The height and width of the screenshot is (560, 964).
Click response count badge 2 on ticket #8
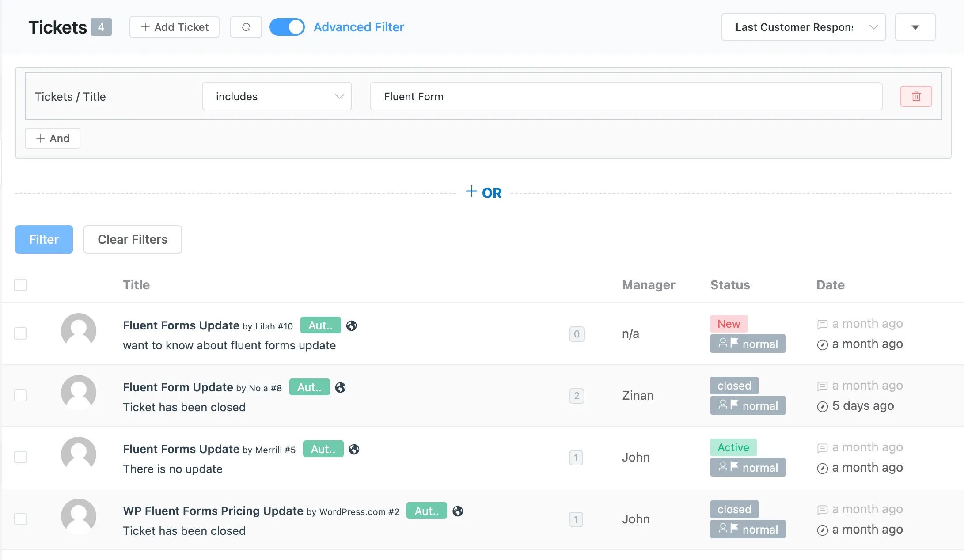click(577, 396)
